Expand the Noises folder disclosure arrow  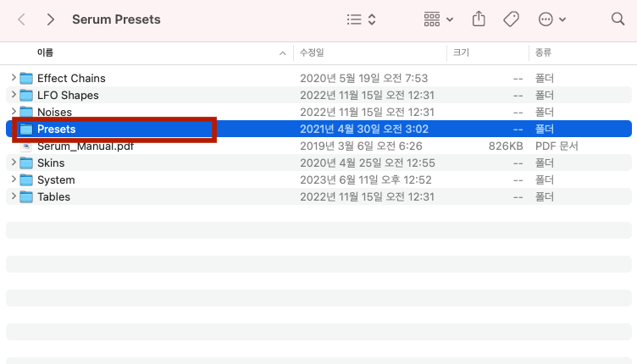click(14, 112)
